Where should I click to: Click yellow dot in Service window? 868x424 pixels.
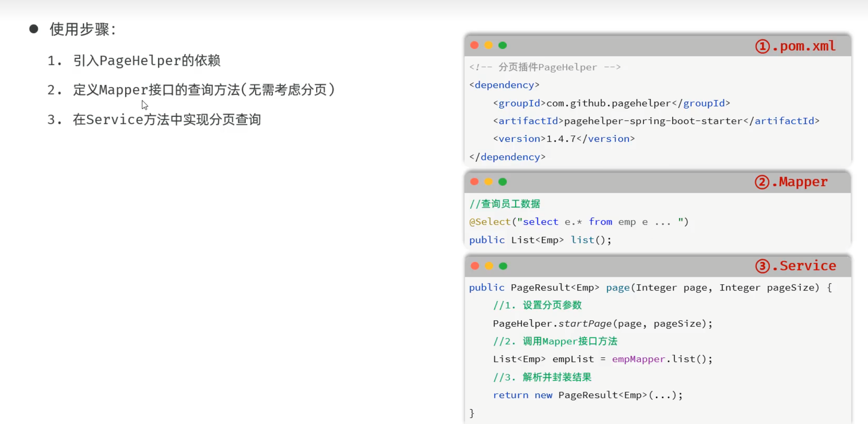click(489, 266)
